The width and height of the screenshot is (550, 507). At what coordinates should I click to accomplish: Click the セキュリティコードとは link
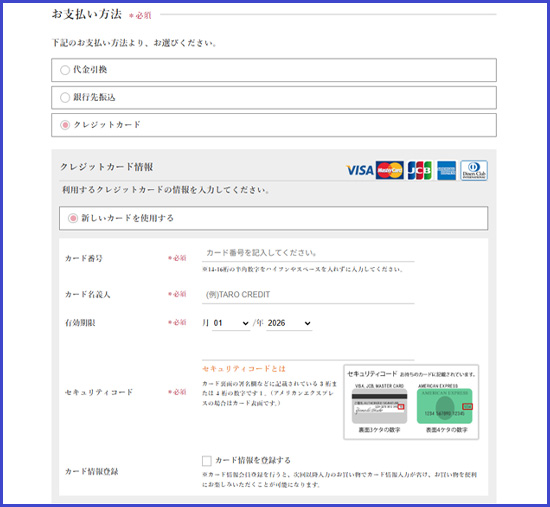pyautogui.click(x=244, y=369)
